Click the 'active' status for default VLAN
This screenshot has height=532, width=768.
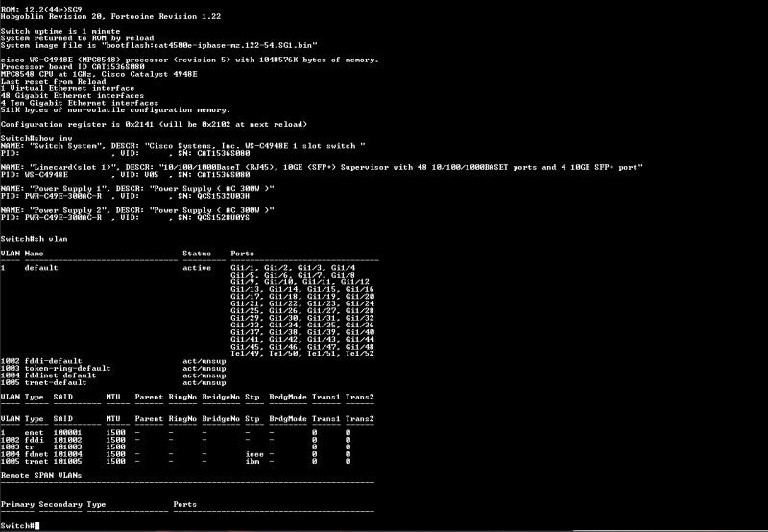point(197,268)
